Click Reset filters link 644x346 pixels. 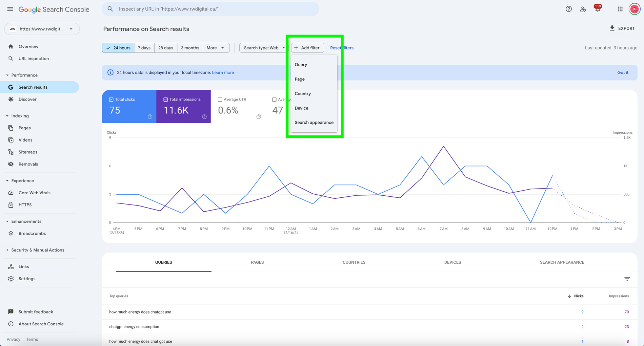[342, 48]
